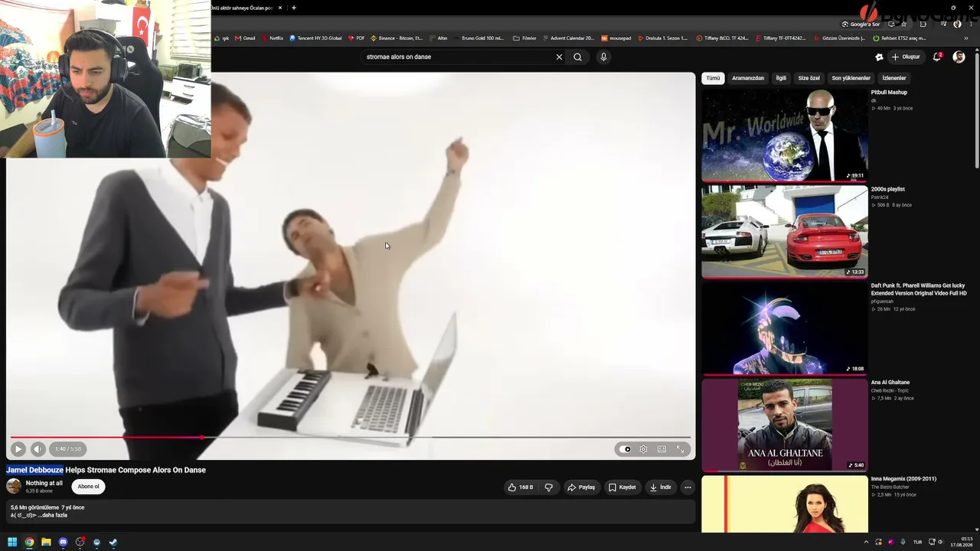Open the Dracula 1. Sezon bookmark
This screenshot has width=980, height=551.
(662, 38)
